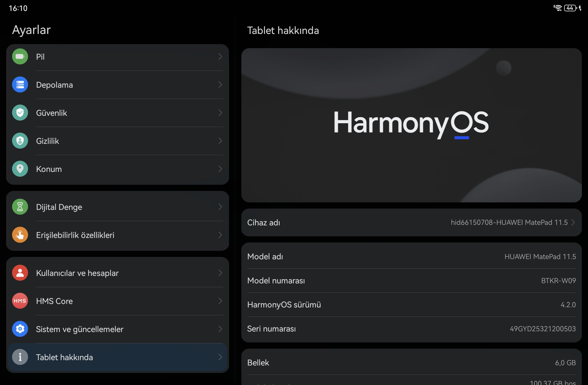Tap the HarmonyOS sürümü label
This screenshot has height=385, width=588.
click(x=284, y=305)
